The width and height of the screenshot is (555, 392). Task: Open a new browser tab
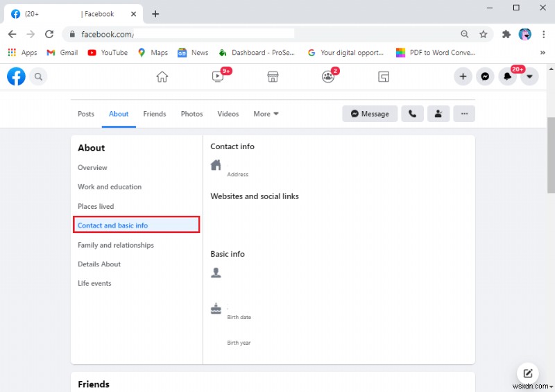tap(155, 14)
